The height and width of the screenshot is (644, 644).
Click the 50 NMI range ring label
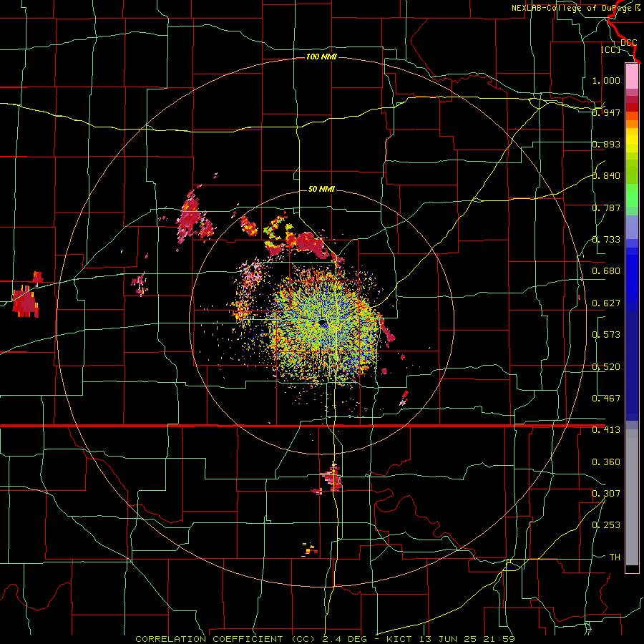pos(321,189)
